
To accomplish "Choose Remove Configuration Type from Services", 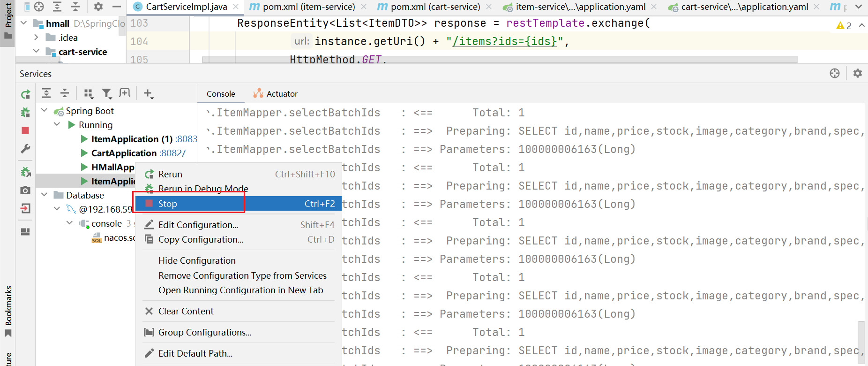I will point(239,275).
